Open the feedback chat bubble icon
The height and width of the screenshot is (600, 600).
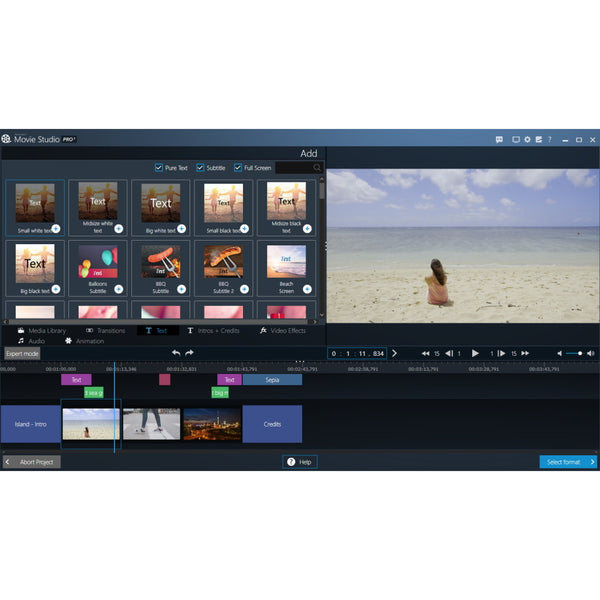[x=499, y=140]
